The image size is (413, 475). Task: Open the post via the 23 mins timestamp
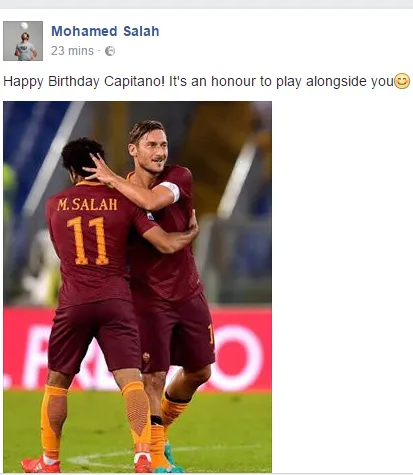(72, 51)
